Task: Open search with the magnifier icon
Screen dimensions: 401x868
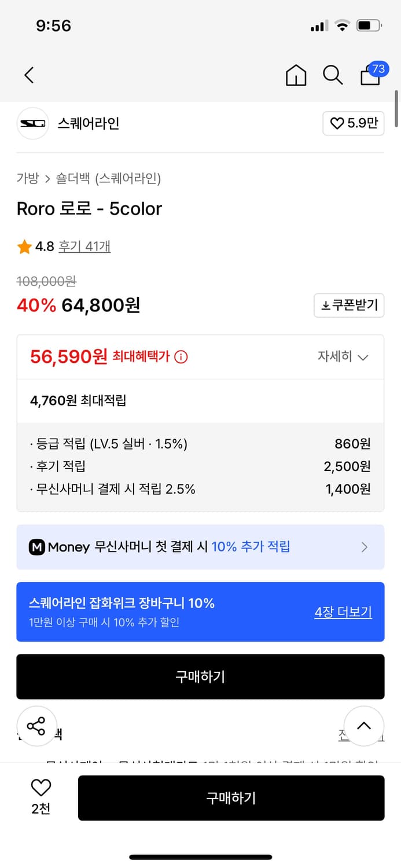Action: (x=333, y=75)
